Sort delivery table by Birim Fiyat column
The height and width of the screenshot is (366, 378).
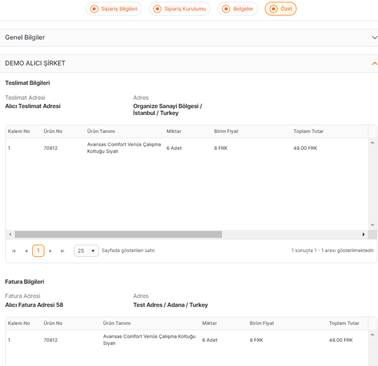click(226, 131)
